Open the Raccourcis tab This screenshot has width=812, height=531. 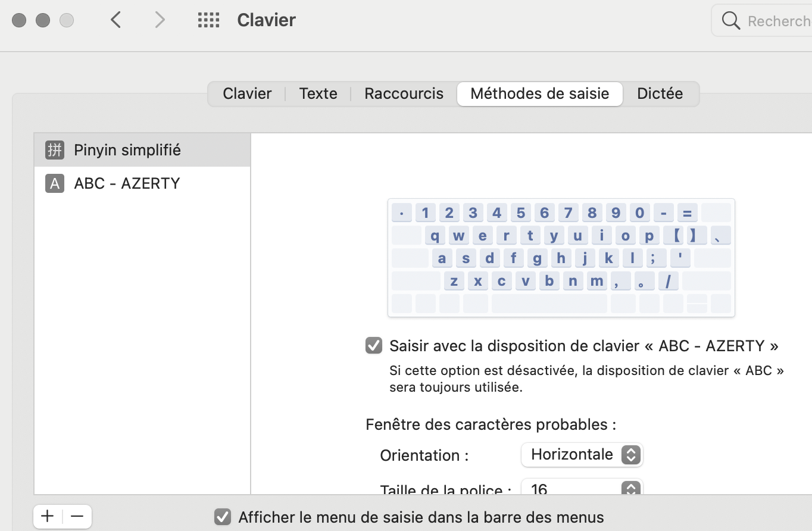click(x=404, y=93)
